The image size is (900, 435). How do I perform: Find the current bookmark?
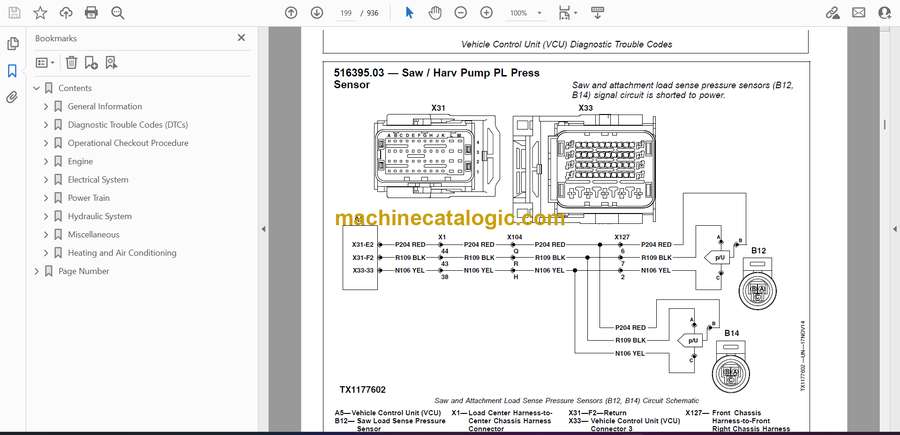tap(111, 63)
